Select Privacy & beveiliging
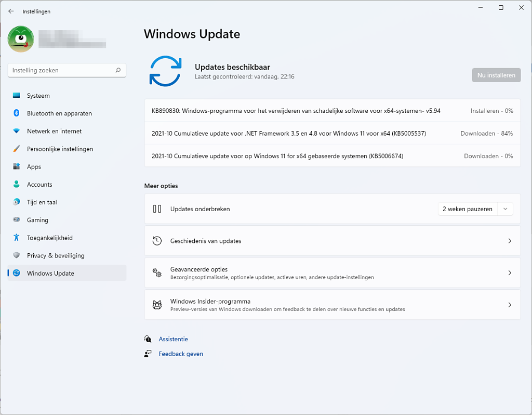532x415 pixels. pyautogui.click(x=67, y=255)
